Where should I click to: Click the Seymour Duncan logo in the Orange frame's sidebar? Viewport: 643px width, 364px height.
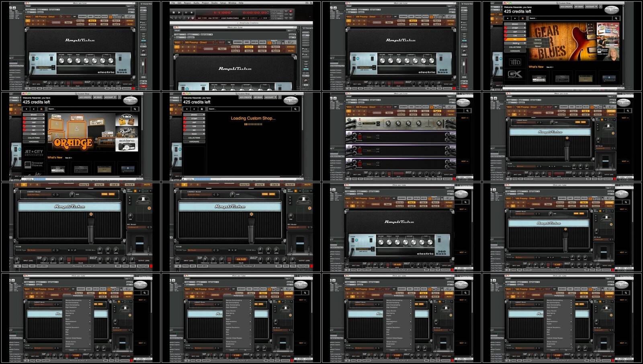point(34,165)
